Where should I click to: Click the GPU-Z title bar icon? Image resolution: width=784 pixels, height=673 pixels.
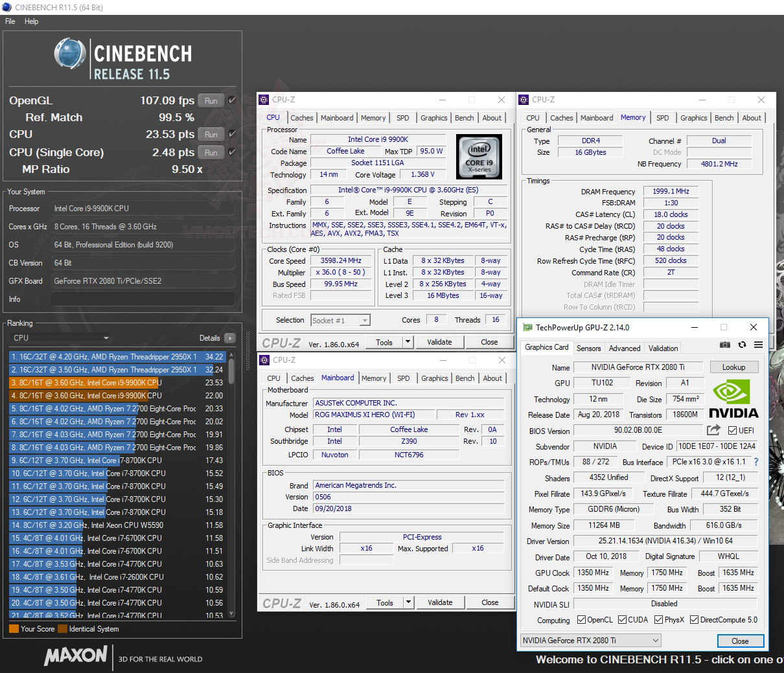528,327
